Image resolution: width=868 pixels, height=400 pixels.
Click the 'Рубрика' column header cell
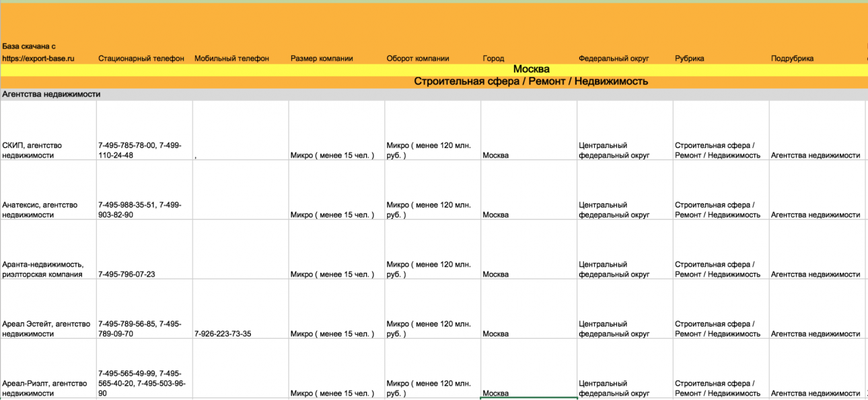coord(721,34)
